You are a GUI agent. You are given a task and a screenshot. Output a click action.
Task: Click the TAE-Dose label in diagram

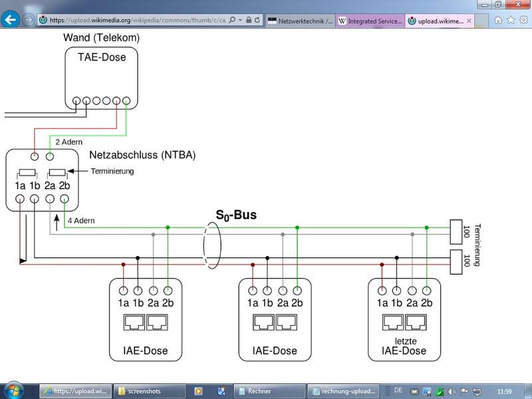[102, 57]
